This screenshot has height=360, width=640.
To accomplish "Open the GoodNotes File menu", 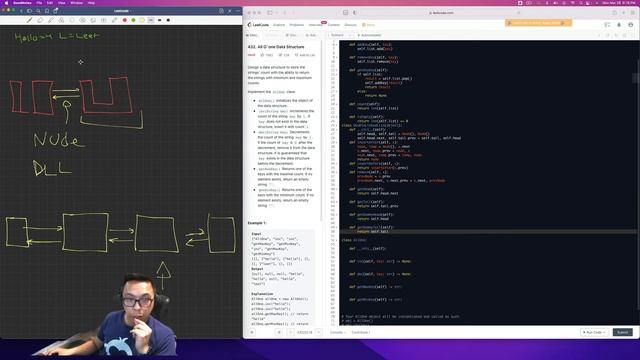I will tap(39, 3).
